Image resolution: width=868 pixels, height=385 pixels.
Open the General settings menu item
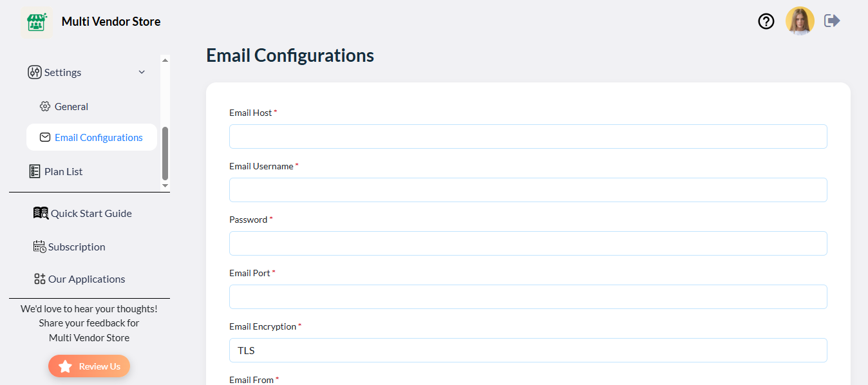click(x=71, y=107)
